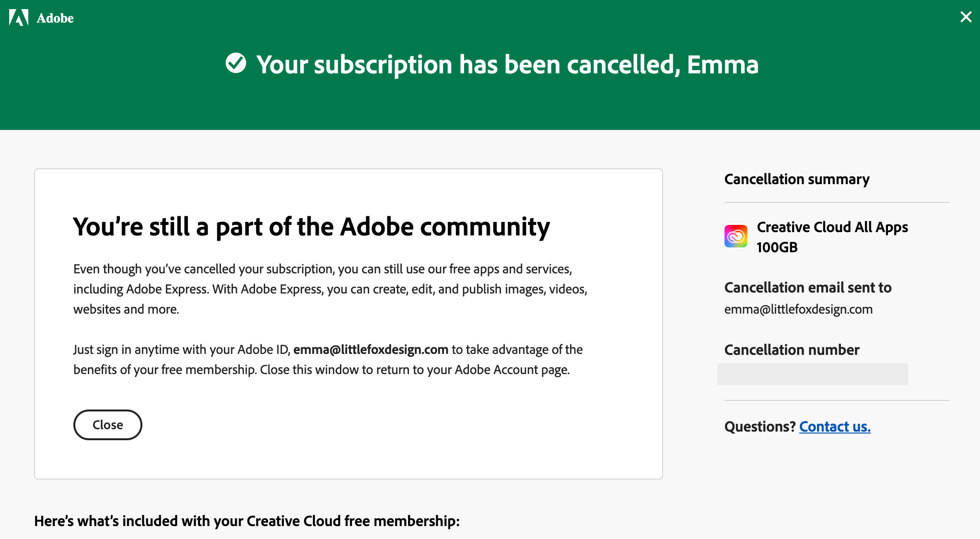The image size is (980, 539).
Task: Click the Cancellation number label
Action: (x=792, y=350)
